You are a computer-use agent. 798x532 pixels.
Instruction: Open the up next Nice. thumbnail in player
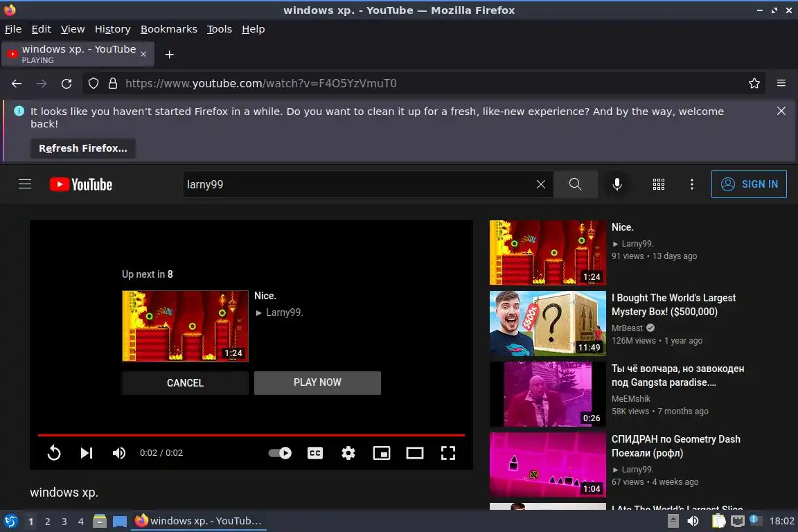coord(185,326)
